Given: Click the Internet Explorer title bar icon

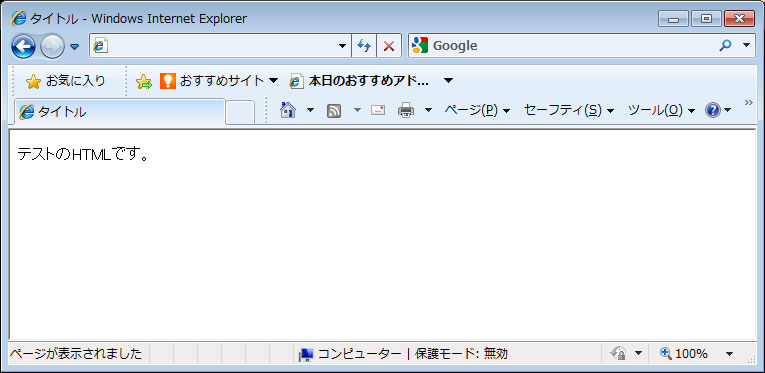Looking at the screenshot, I should pyautogui.click(x=18, y=19).
